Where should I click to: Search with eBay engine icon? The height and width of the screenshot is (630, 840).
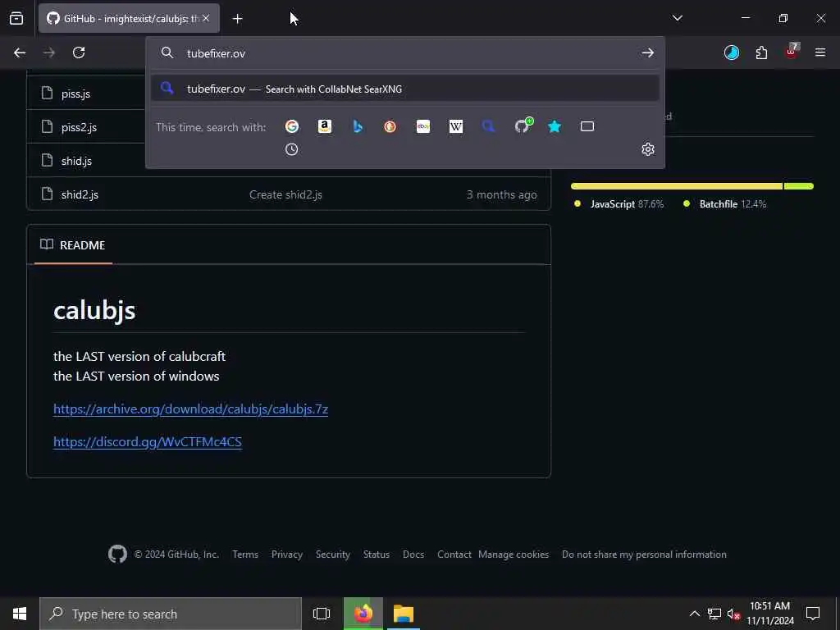point(423,126)
